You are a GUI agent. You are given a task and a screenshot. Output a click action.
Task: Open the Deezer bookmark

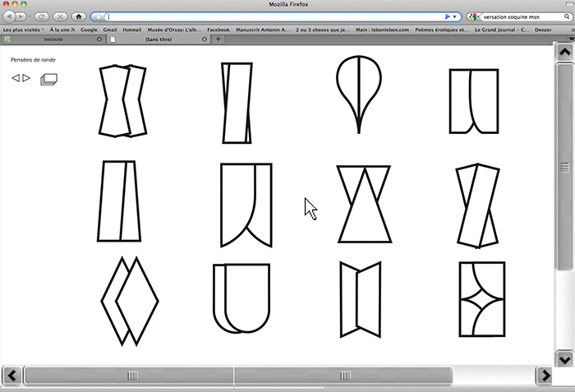(x=544, y=29)
